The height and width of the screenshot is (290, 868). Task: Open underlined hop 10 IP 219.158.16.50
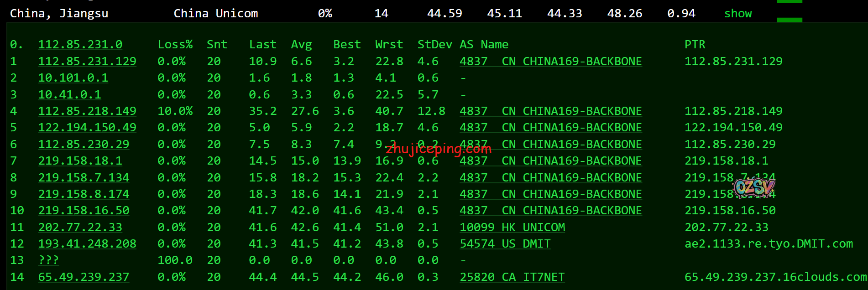(x=84, y=211)
